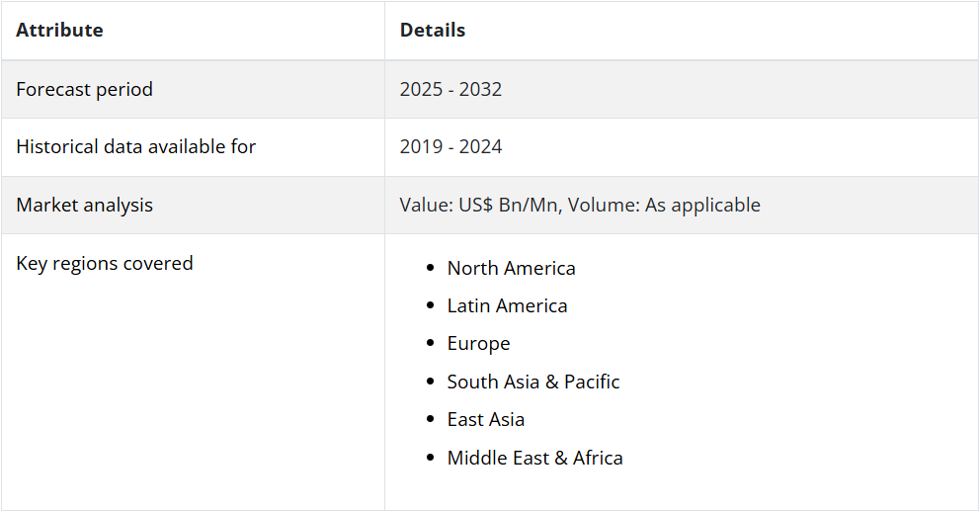Select the Market analysis label
Viewport: 980px width, 511px height.
click(84, 205)
